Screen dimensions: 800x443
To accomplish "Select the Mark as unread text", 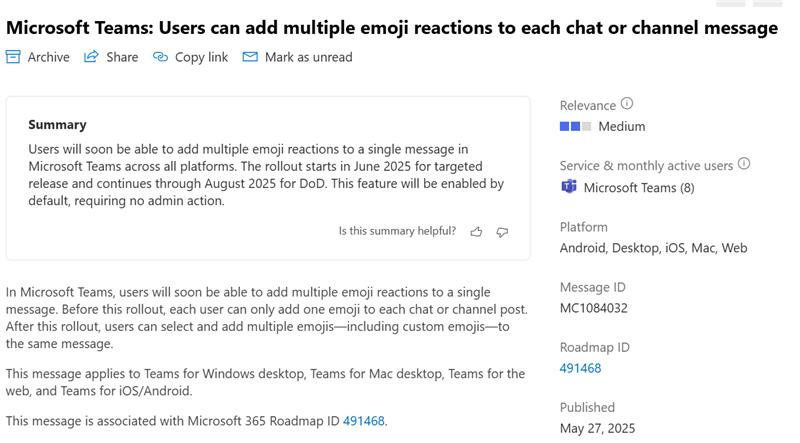I will point(309,57).
